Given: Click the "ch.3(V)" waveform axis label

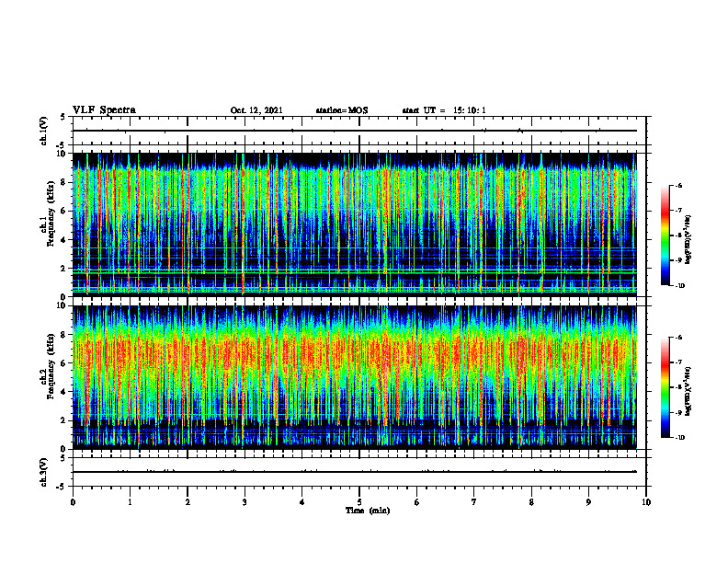Looking at the screenshot, I should point(43,472).
